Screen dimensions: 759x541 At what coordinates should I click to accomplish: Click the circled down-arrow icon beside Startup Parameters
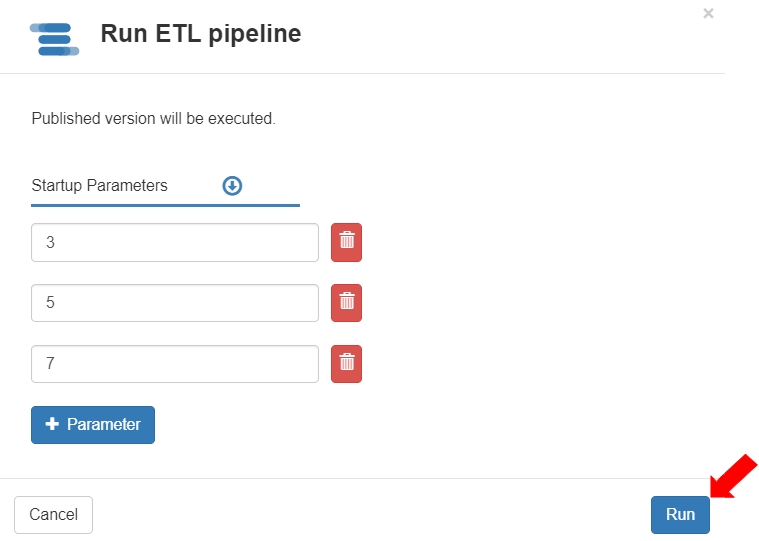tap(232, 185)
